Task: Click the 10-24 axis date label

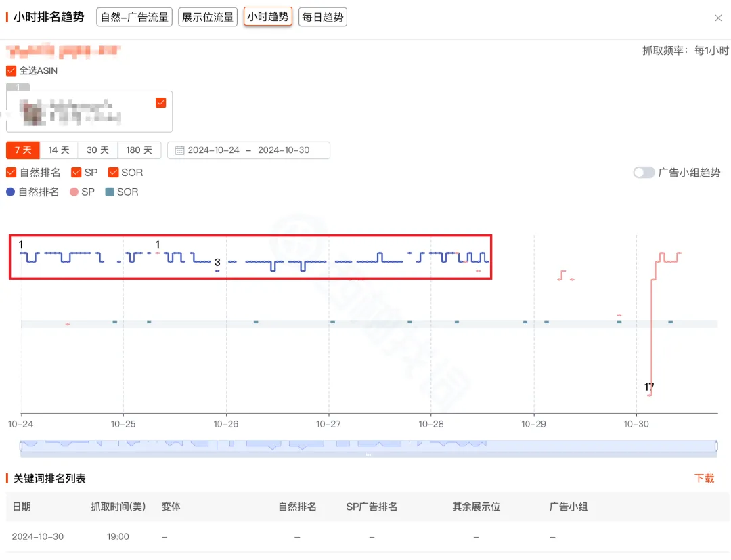Action: 20,424
